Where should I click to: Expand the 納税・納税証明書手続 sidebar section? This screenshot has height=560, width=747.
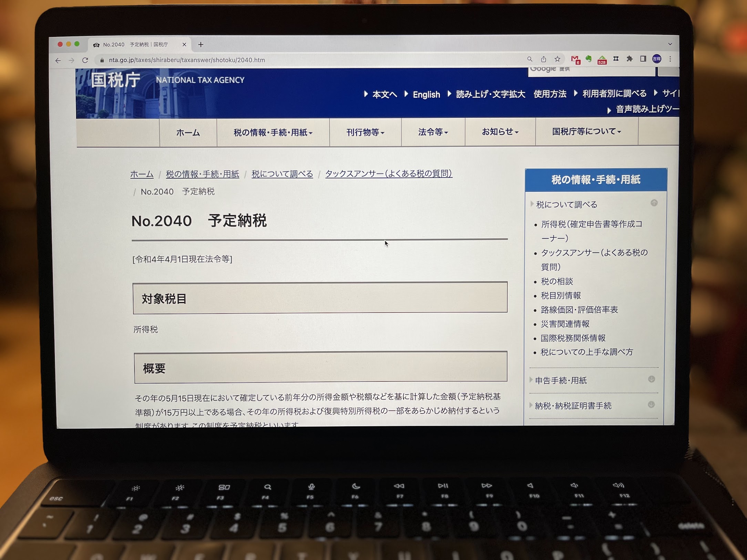pos(651,405)
